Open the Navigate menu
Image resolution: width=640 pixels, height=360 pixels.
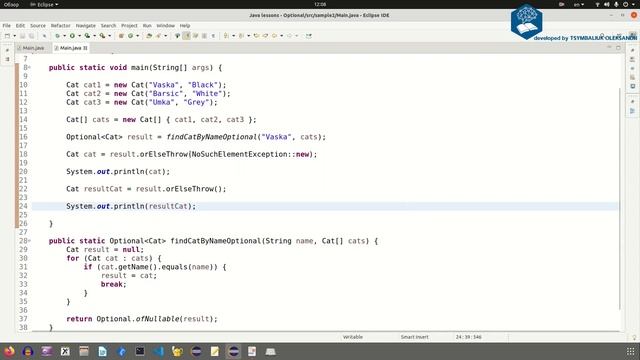tap(86, 25)
